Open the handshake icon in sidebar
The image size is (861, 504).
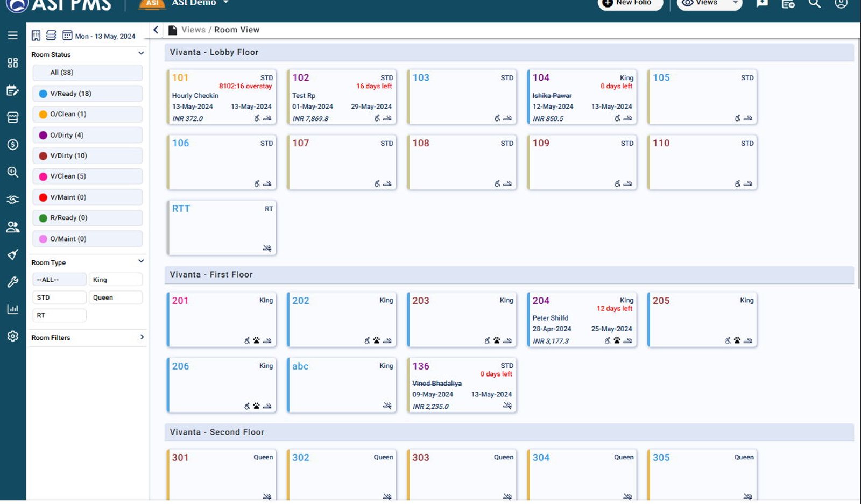point(13,200)
